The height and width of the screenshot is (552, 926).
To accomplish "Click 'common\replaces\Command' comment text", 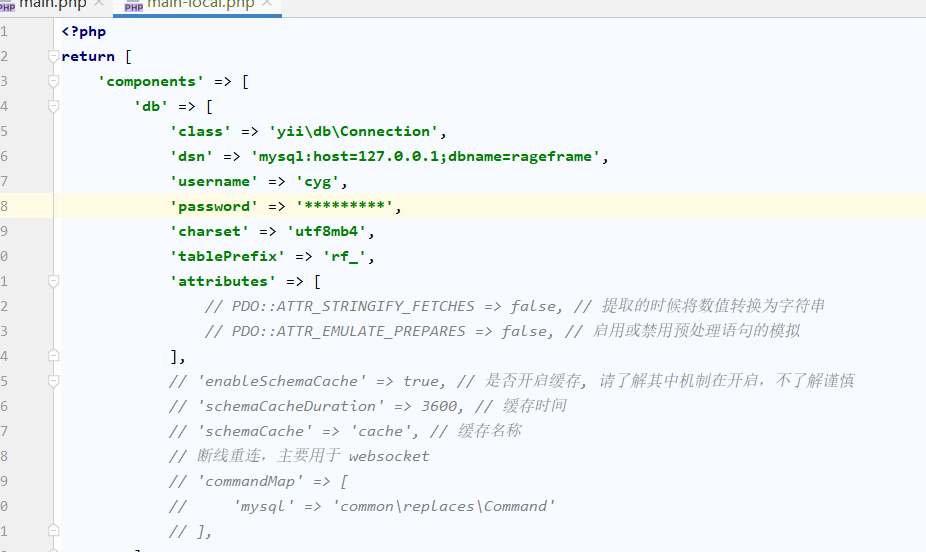I will tap(444, 506).
